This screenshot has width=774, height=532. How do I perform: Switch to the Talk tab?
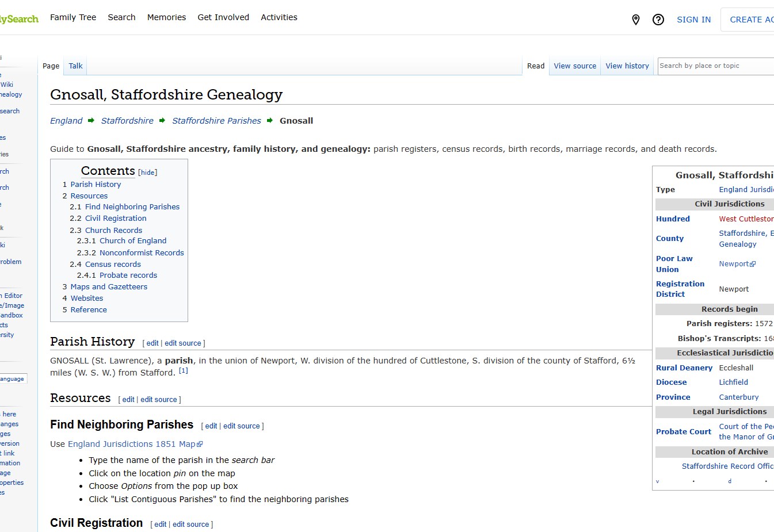[75, 66]
